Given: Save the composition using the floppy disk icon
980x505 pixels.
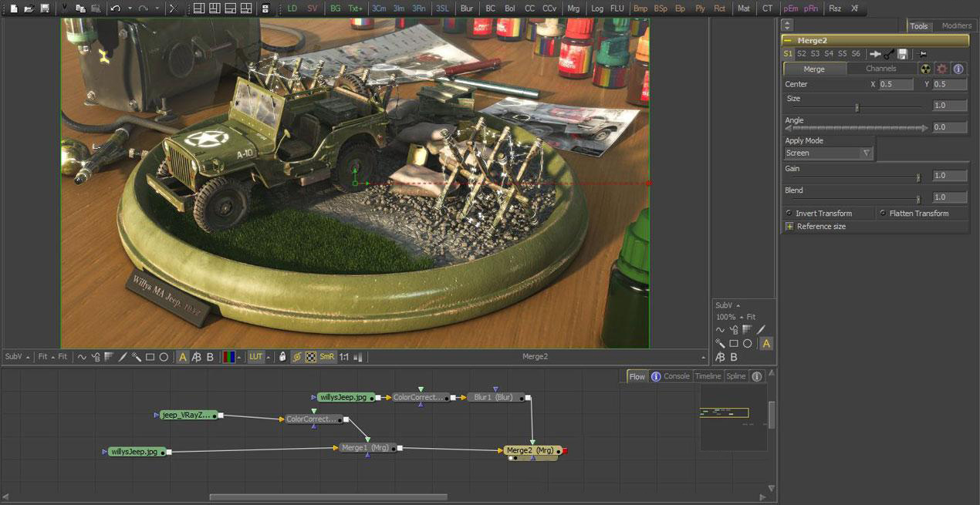Looking at the screenshot, I should pos(45,8).
